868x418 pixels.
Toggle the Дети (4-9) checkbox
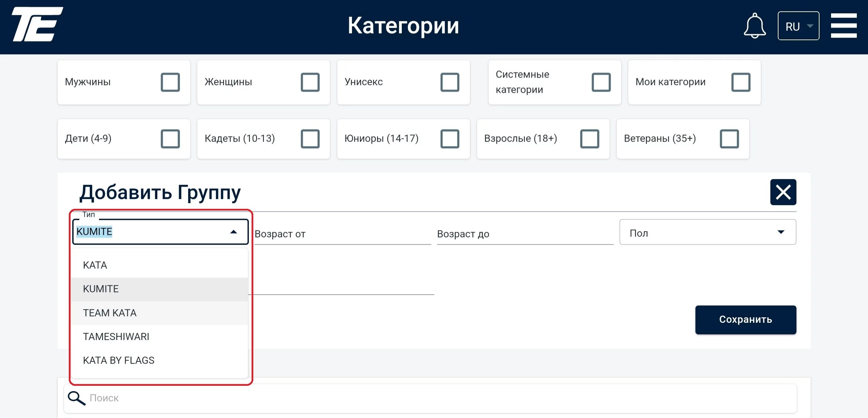click(x=170, y=139)
